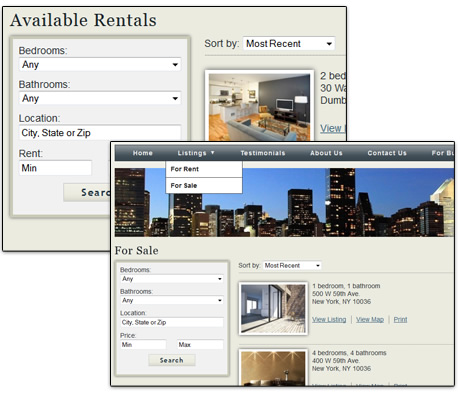Open the living room rental photo thumbnail

pyautogui.click(x=259, y=106)
